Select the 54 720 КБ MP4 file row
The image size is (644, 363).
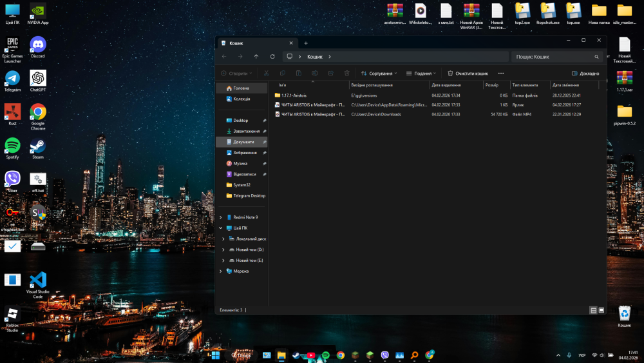[x=436, y=114]
